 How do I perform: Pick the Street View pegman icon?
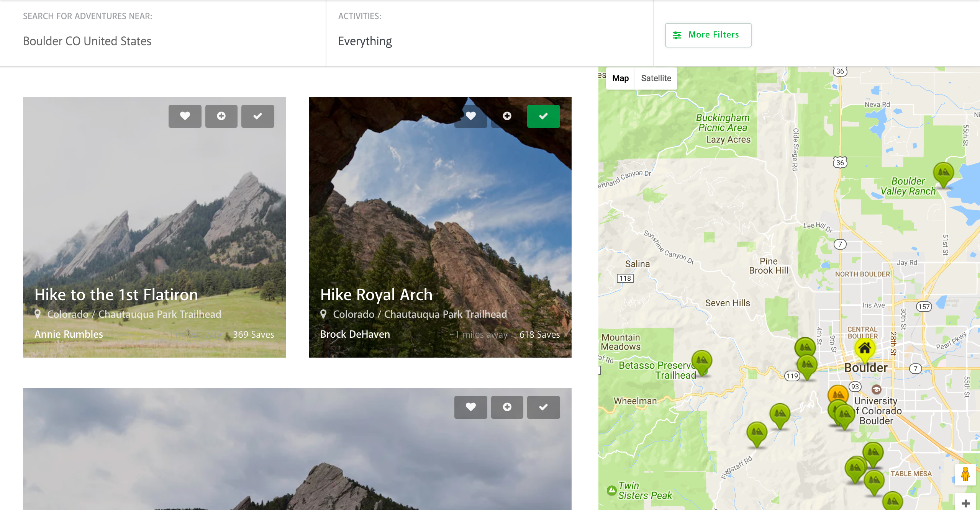pos(965,475)
